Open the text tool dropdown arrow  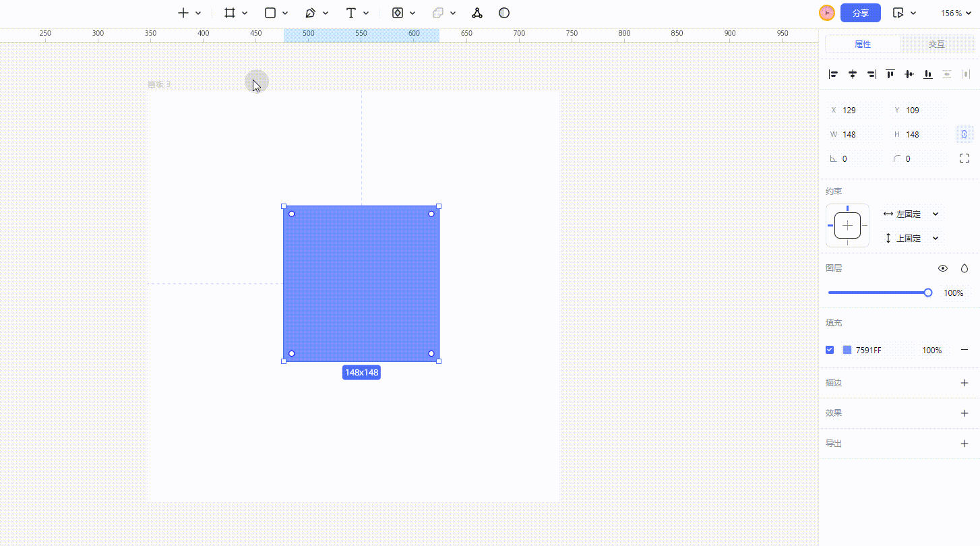(x=366, y=13)
